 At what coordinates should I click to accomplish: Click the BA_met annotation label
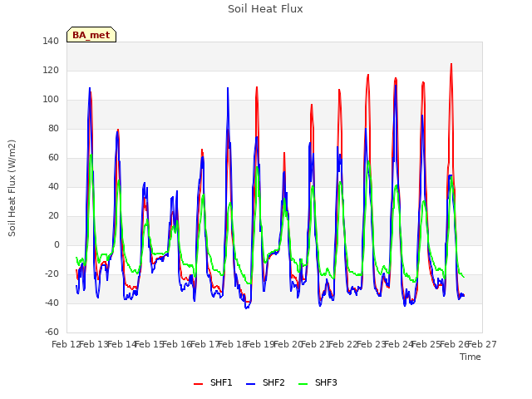pos(91,35)
